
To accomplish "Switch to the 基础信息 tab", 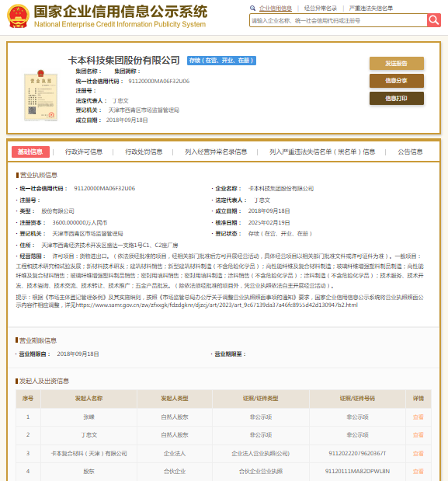I will [30, 152].
